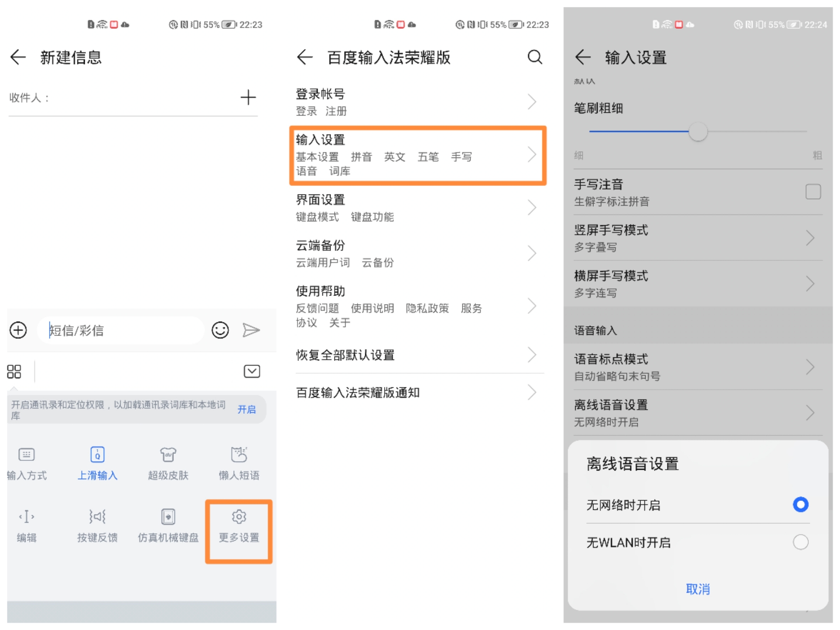Open 登录帐号 login entry

click(x=418, y=102)
